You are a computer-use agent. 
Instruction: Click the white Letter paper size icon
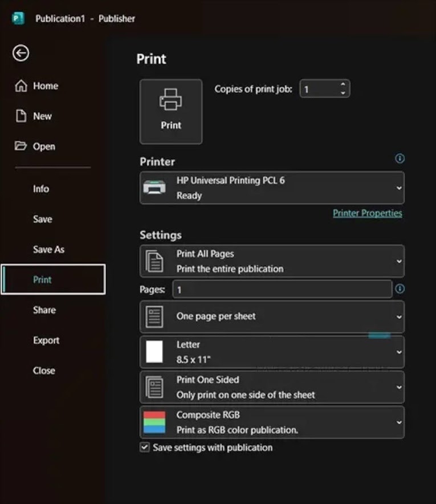[x=154, y=352]
